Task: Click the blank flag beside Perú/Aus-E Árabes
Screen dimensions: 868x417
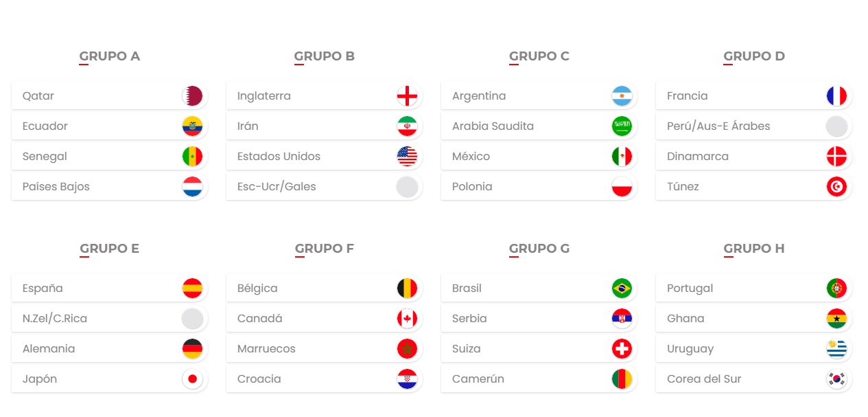Action: coord(836,126)
